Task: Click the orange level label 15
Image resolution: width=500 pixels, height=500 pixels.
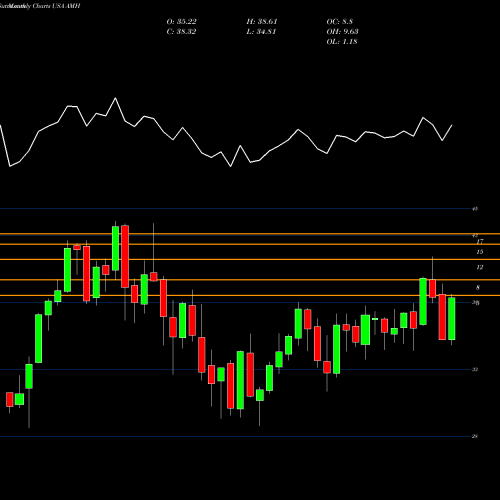Action: coord(480,252)
